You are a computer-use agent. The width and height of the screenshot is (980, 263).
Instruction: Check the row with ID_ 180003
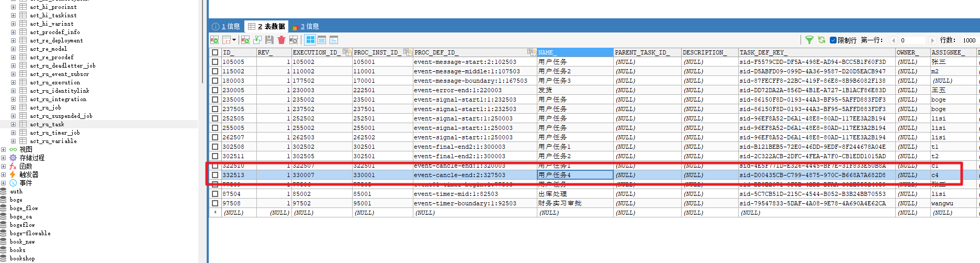(215, 81)
